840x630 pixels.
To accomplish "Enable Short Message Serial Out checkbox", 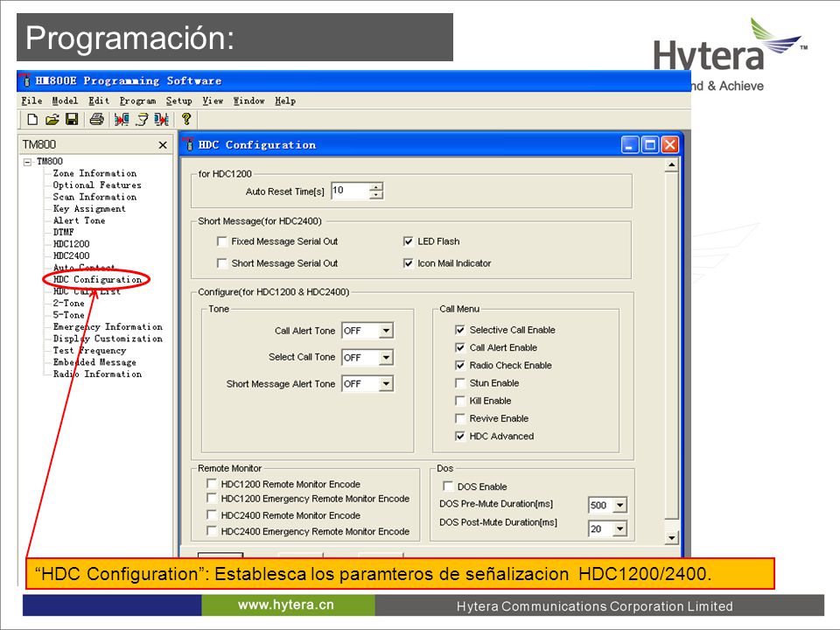I will (x=221, y=263).
